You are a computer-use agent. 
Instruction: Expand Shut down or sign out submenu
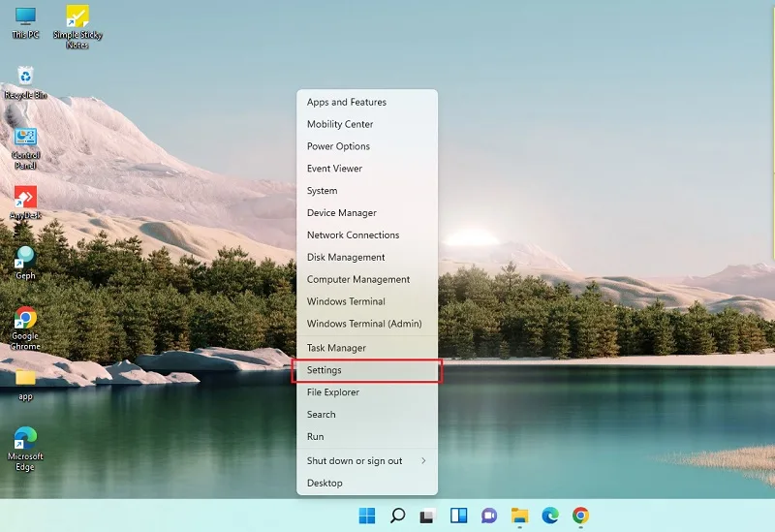367,461
